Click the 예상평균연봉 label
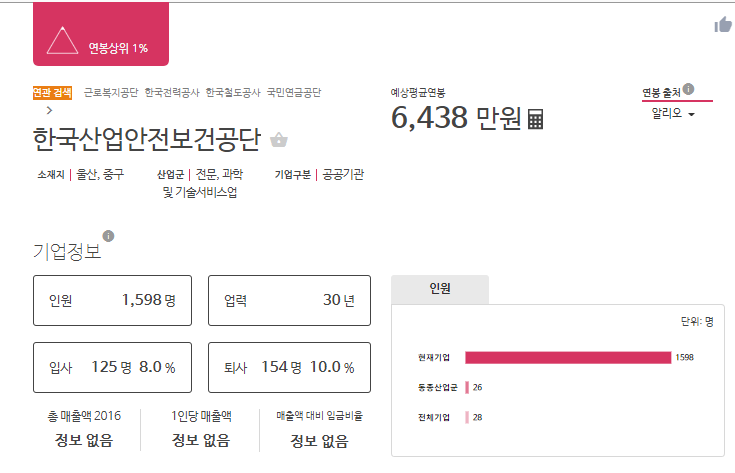 coord(418,92)
